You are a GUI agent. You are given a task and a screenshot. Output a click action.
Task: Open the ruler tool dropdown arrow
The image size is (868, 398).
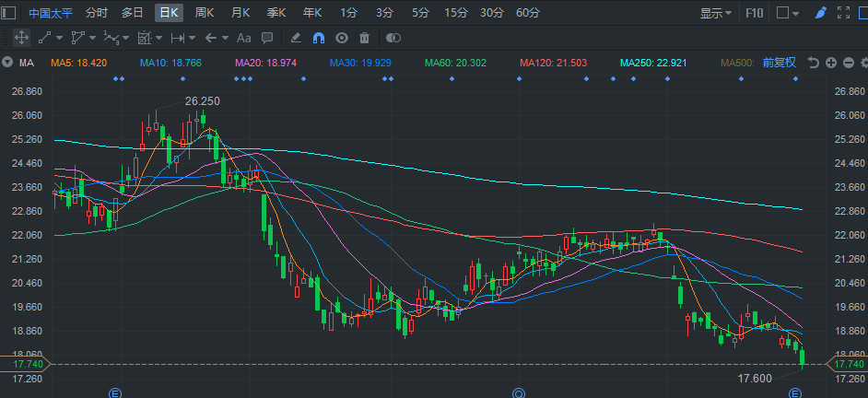[158, 38]
